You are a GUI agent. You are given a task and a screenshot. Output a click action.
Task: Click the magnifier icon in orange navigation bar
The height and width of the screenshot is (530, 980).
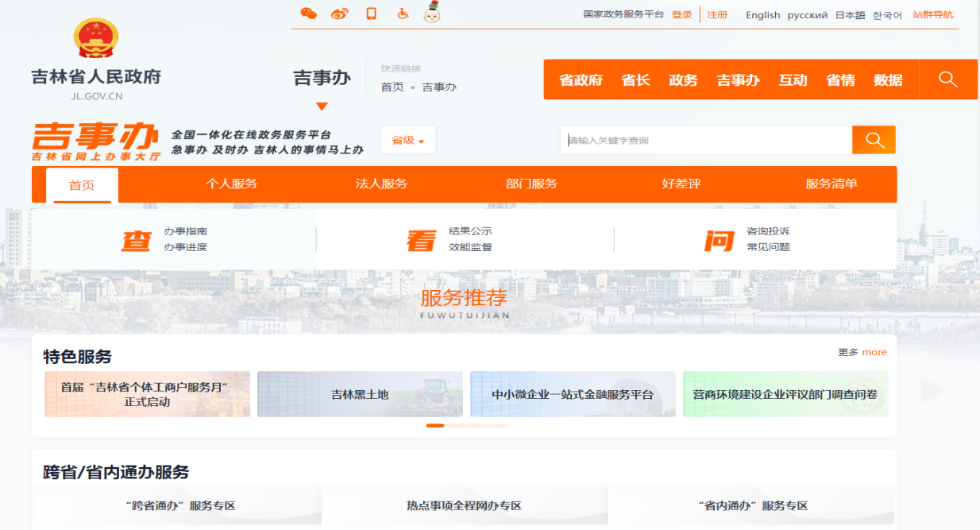pos(947,79)
